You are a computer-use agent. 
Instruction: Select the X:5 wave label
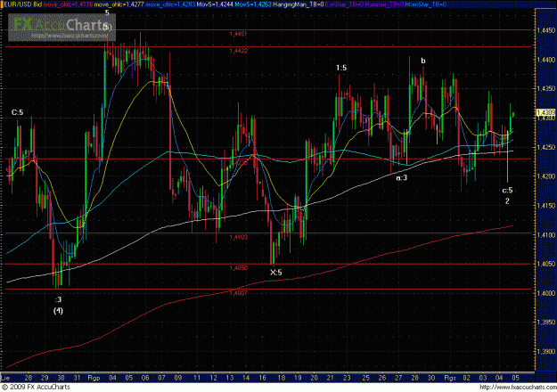276,273
